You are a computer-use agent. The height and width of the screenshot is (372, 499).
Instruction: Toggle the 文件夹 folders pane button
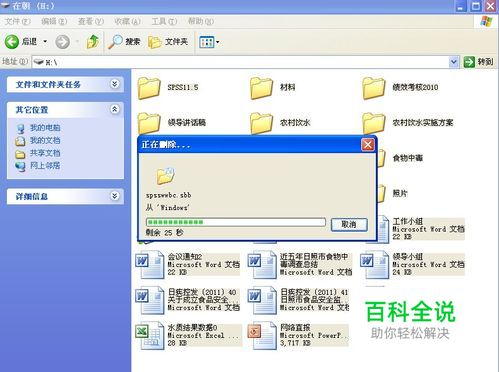168,42
